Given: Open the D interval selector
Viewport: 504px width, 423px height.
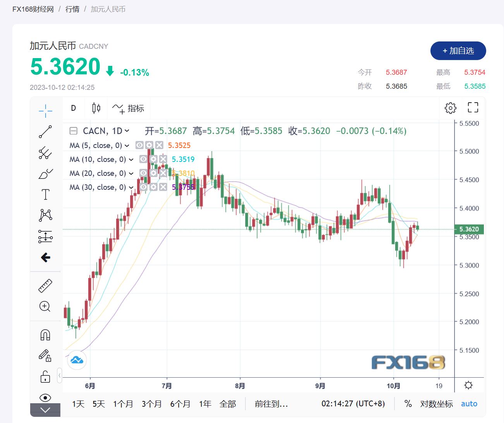Looking at the screenshot, I should click(x=74, y=108).
